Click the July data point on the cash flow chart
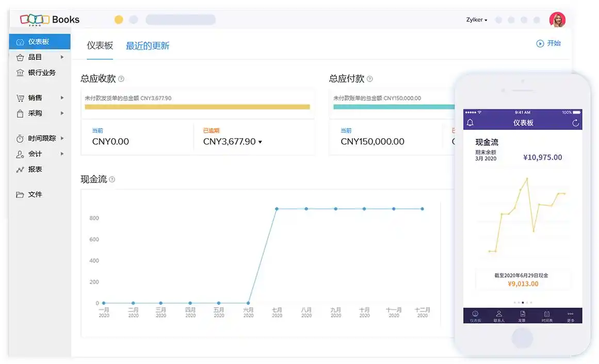This screenshot has height=364, width=599. point(277,209)
